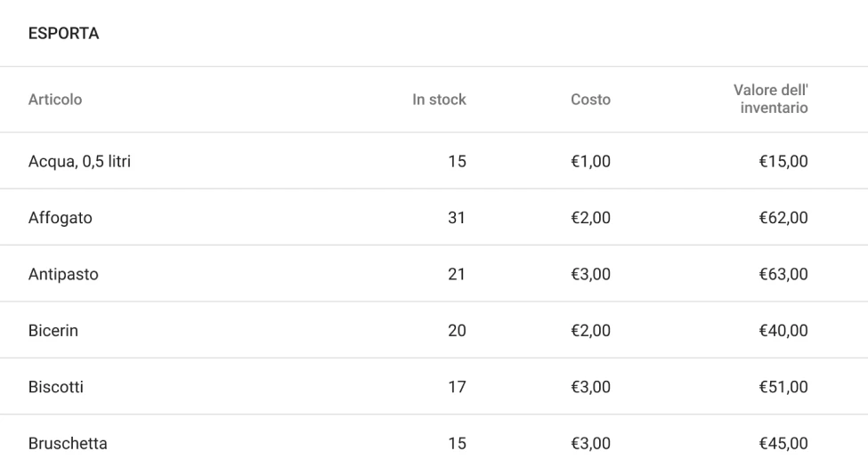Select the Antipasto item row
The image size is (868, 467).
tap(63, 274)
